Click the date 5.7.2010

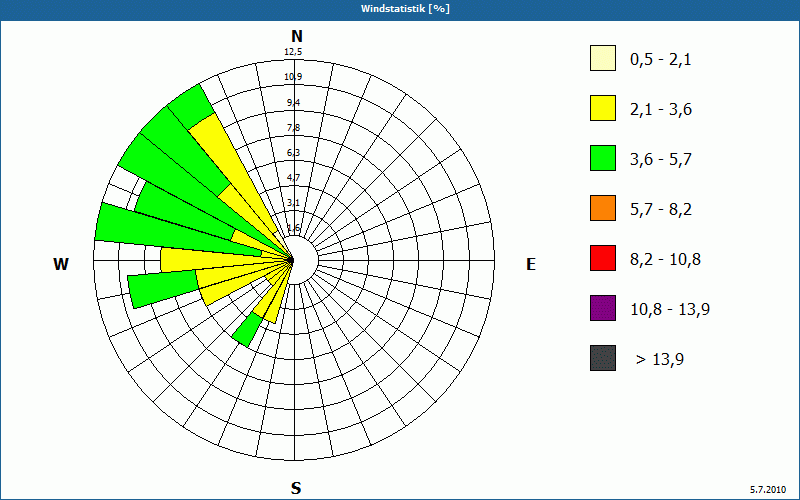click(768, 489)
